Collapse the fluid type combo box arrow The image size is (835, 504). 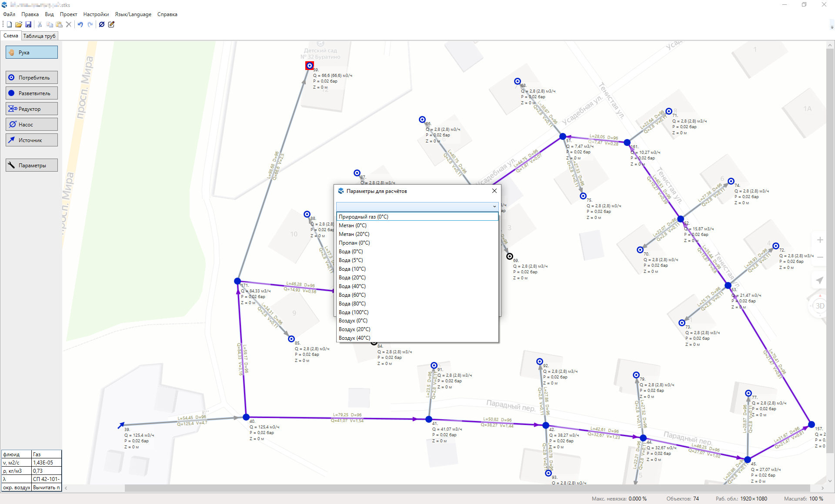click(494, 206)
